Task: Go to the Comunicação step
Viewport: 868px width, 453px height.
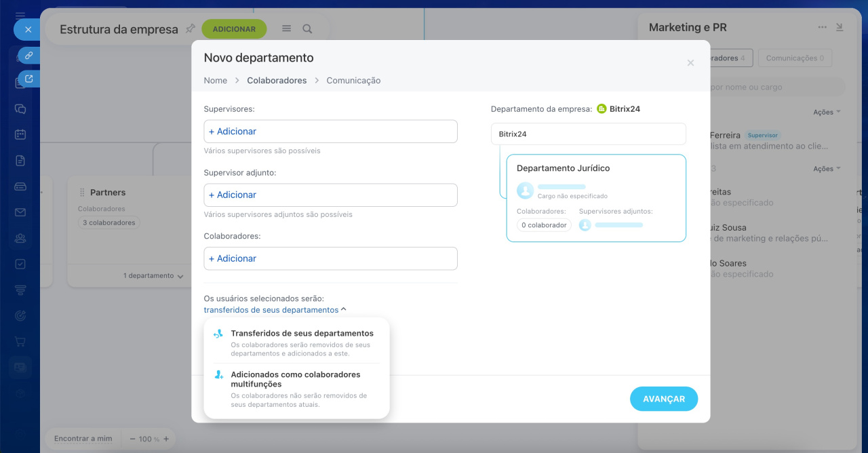Action: pyautogui.click(x=353, y=80)
